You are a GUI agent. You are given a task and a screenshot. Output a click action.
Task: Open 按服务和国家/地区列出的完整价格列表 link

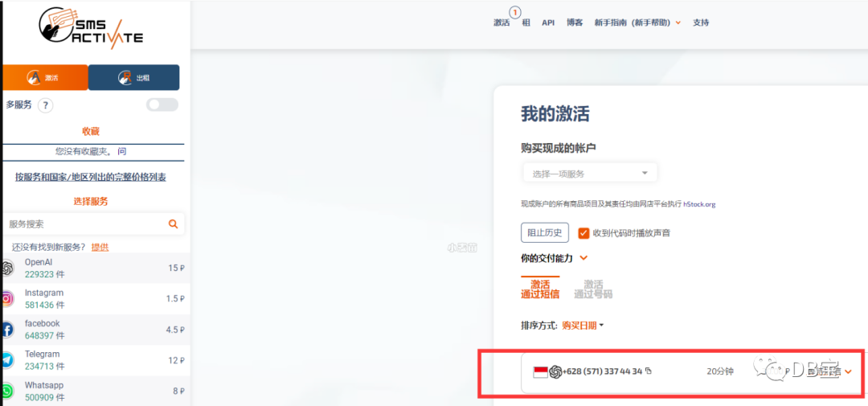click(91, 177)
